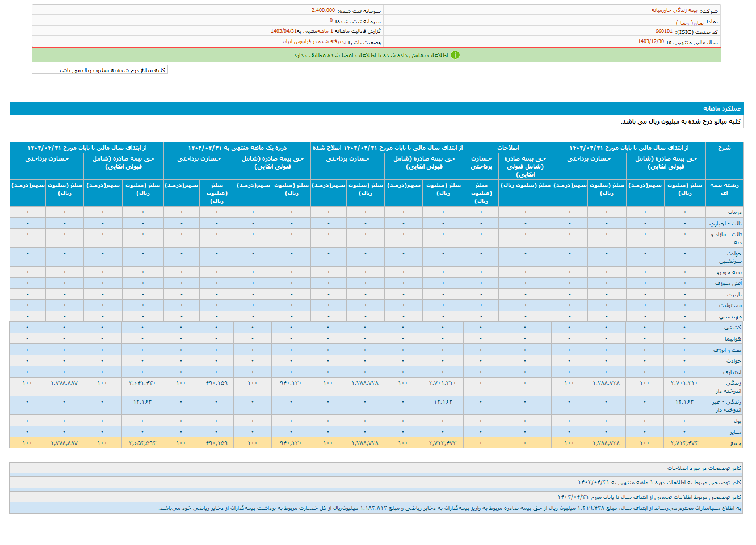The image size is (756, 545).
Task: Select the بدنه خودرو row label
Action: (x=729, y=272)
